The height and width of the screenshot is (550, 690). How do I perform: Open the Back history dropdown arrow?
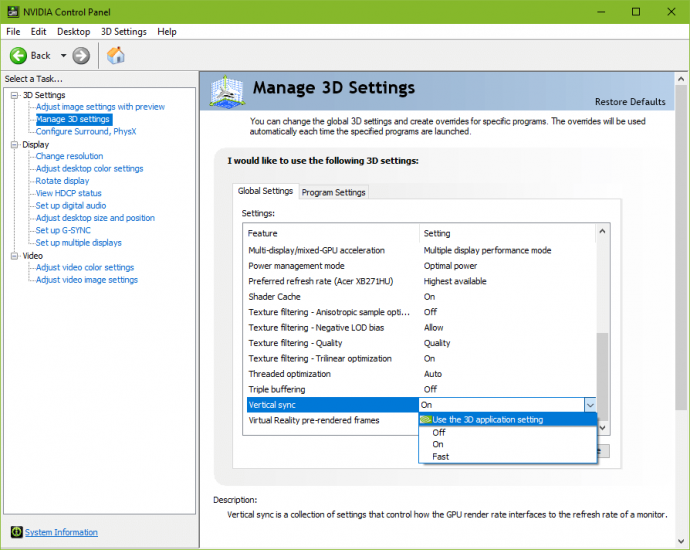click(x=63, y=55)
